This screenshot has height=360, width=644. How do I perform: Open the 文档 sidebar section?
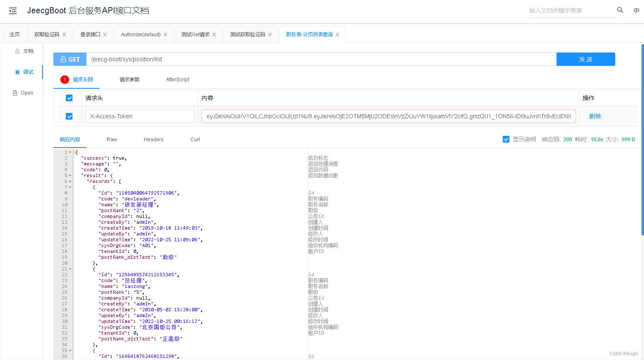[x=24, y=51]
